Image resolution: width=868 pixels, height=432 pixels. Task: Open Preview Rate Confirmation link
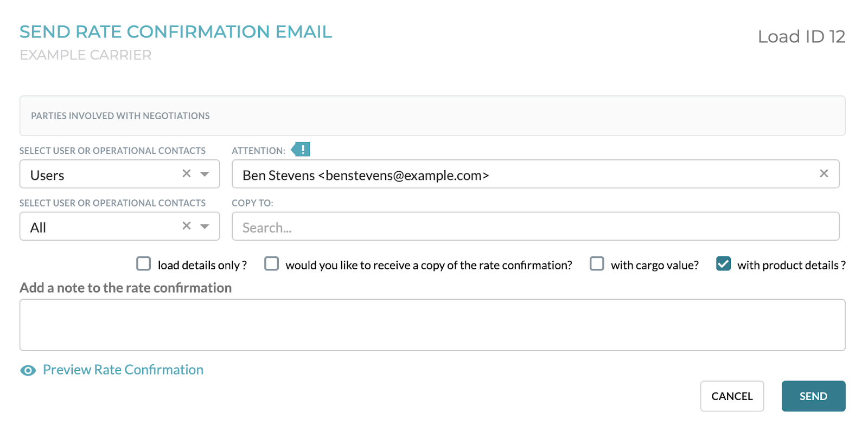(x=123, y=370)
